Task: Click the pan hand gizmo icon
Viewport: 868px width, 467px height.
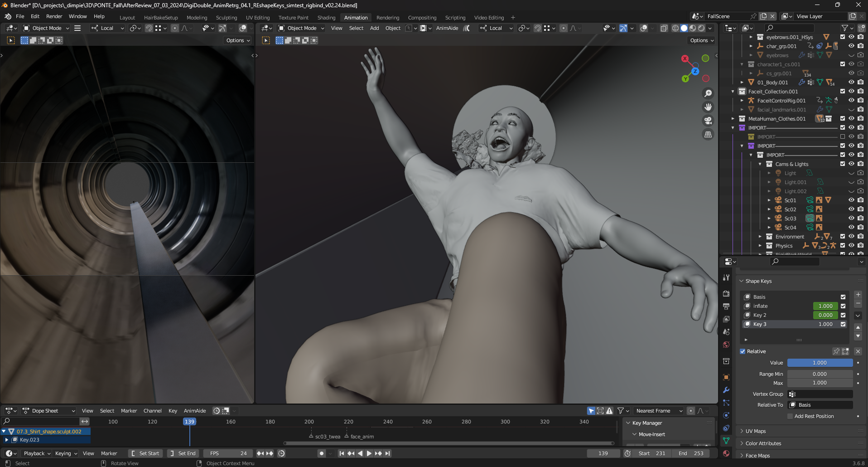Action: tap(708, 107)
